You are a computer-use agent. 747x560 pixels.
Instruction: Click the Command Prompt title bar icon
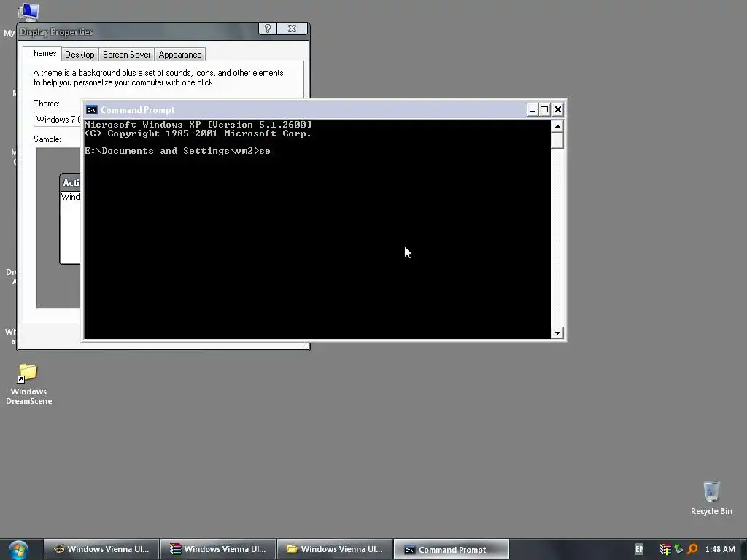[91, 110]
